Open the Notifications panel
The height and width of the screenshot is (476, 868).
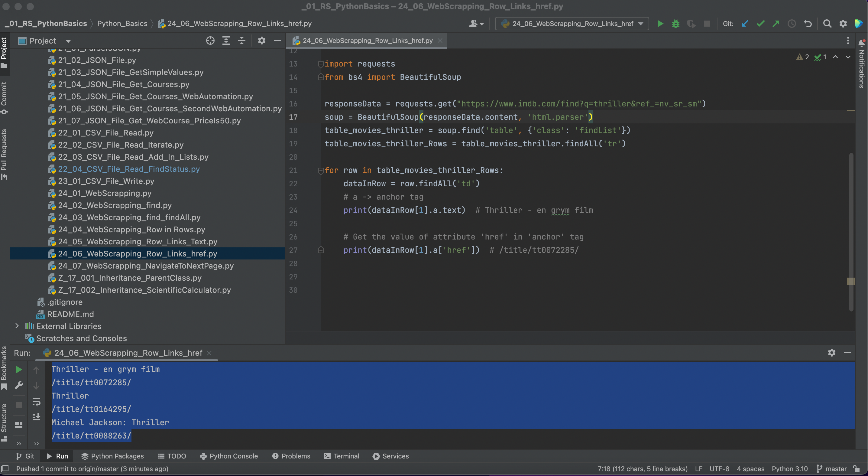pos(862,64)
